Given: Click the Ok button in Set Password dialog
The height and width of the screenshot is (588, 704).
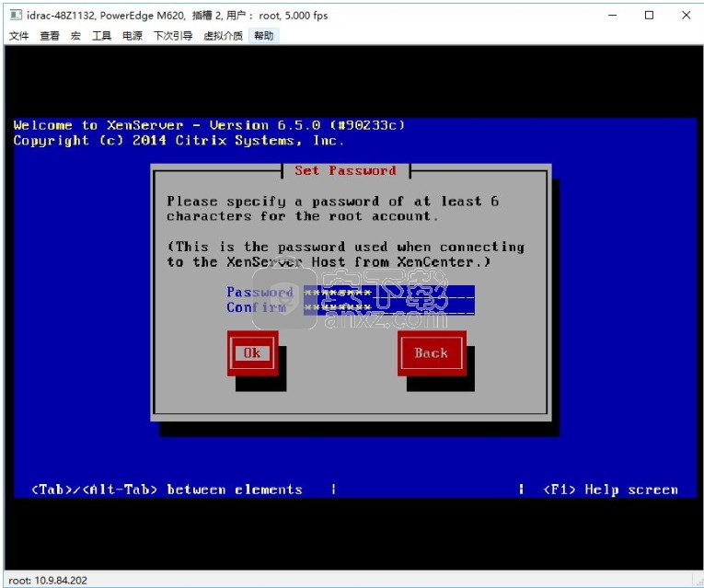Looking at the screenshot, I should (x=252, y=353).
